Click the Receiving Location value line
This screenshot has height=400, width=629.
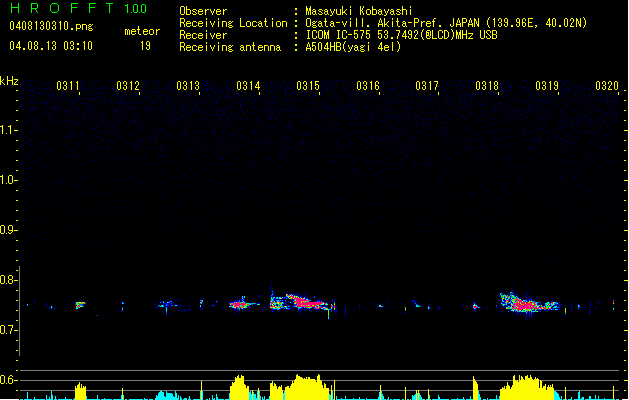[446, 23]
